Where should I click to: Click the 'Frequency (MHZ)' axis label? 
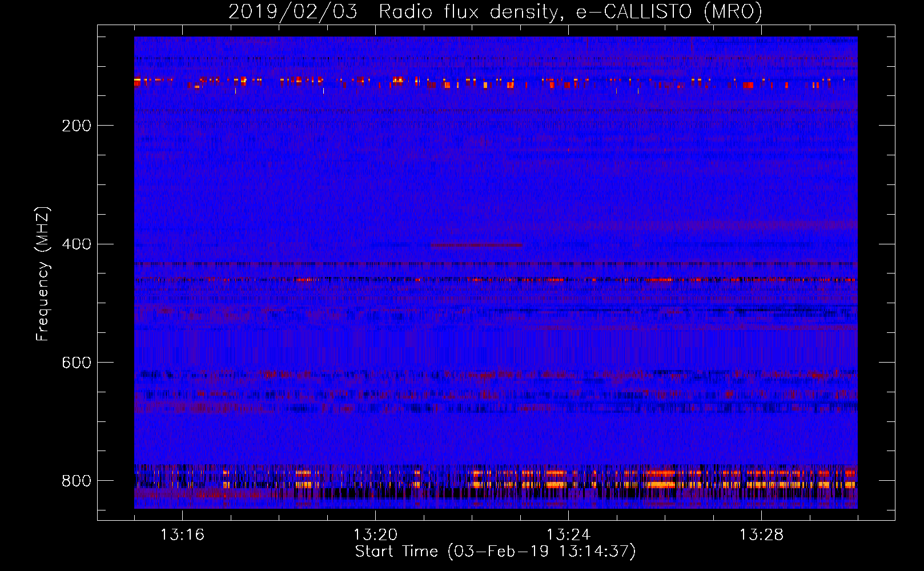(43, 274)
